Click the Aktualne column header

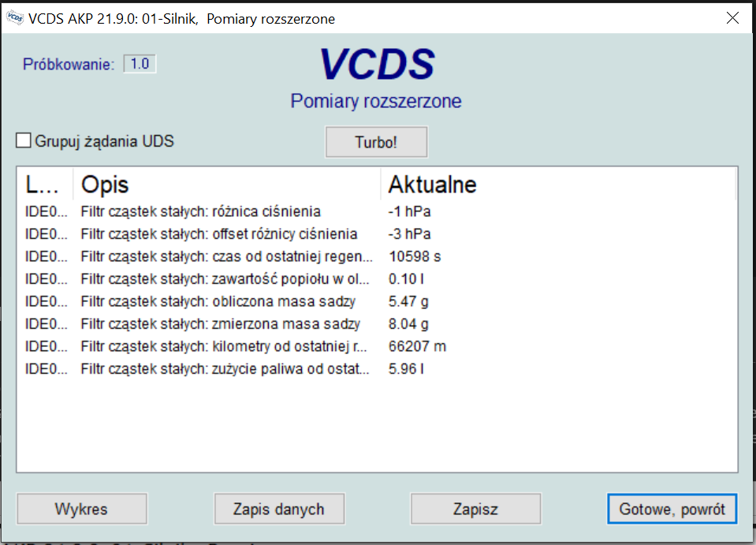558,185
